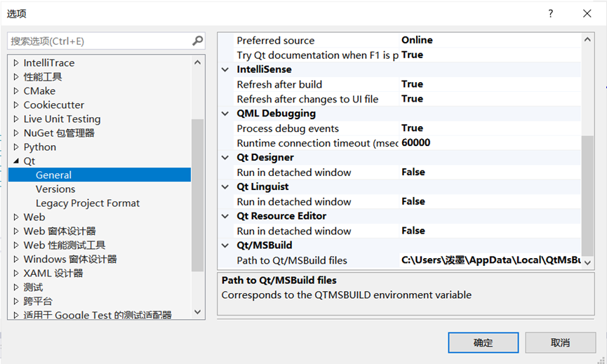Collapse the Qt Linguist property group
Viewport: 607px width, 364px height.
click(x=225, y=187)
